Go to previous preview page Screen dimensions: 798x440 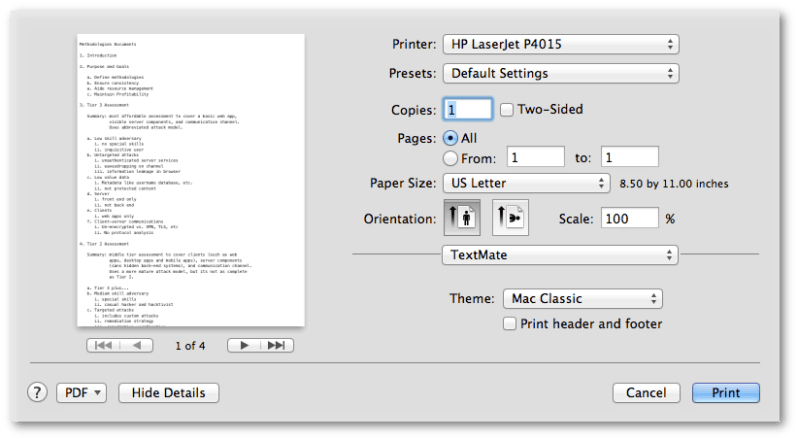coord(136,345)
